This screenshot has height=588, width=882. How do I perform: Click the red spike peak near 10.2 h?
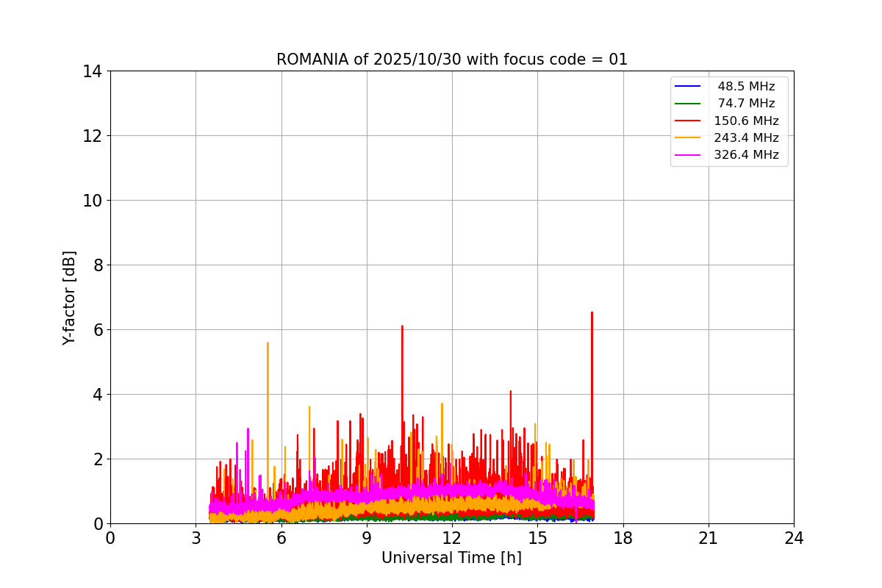click(402, 326)
